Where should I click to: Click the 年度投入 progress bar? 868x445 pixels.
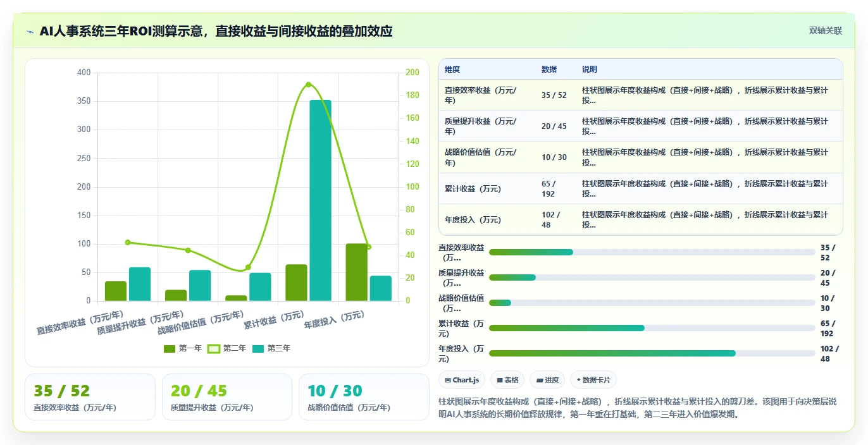point(652,353)
